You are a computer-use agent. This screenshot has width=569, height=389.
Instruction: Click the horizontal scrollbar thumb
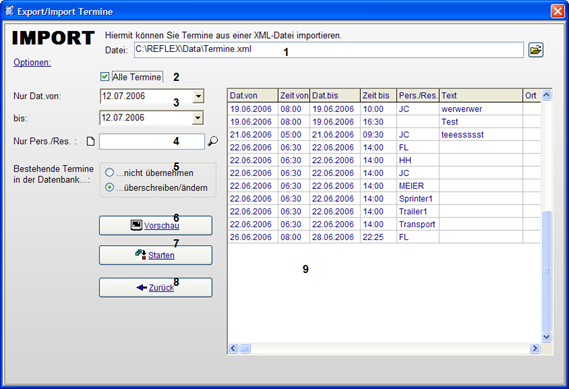click(245, 348)
